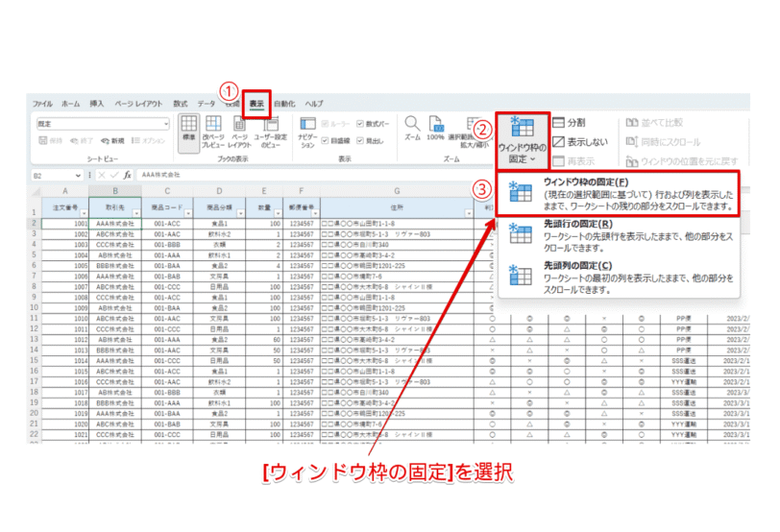Choose ウィンドウ枠の固定(F) menu entry
The height and width of the screenshot is (532, 780).
(x=619, y=194)
